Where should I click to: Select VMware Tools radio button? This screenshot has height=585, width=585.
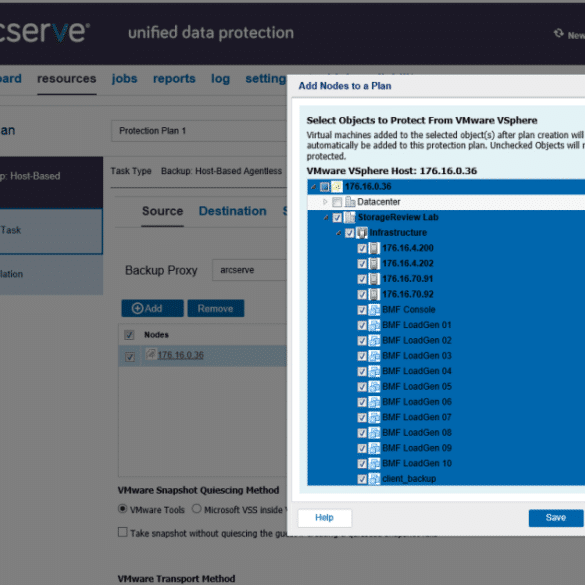click(x=122, y=509)
